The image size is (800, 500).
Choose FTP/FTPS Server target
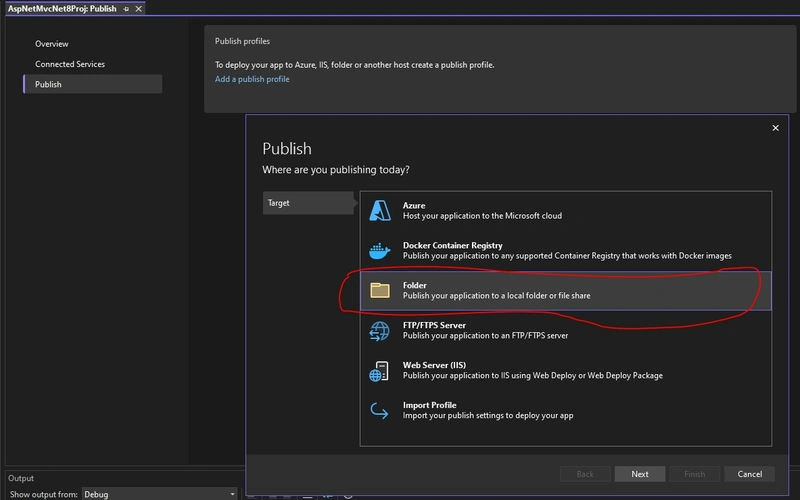(566, 331)
